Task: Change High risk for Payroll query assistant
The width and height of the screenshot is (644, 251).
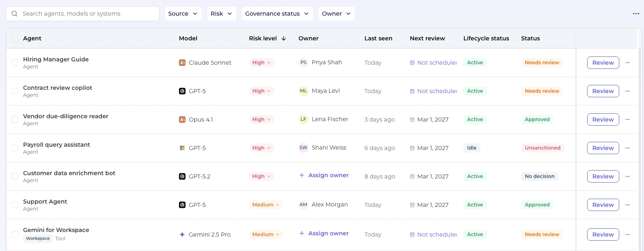Action: tap(261, 148)
